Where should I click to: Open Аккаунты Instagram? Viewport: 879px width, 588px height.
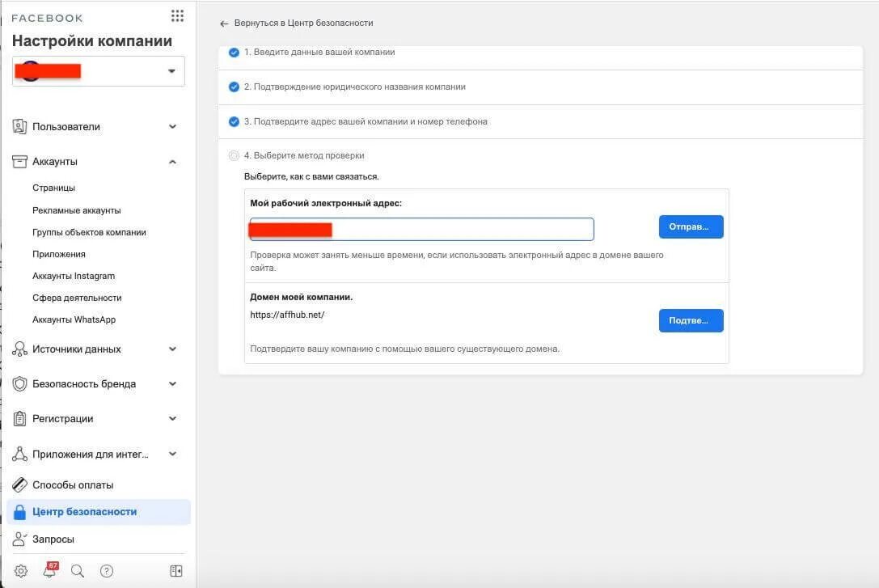tap(74, 276)
